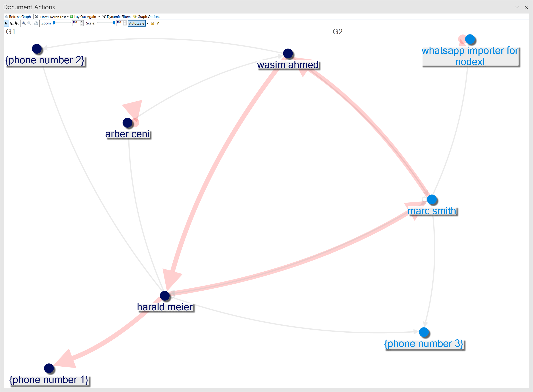Click the Zoom slider handle
Image resolution: width=533 pixels, height=392 pixels.
coord(54,23)
